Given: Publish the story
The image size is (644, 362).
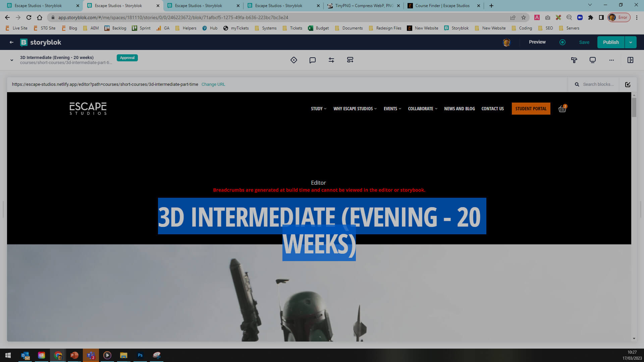Looking at the screenshot, I should (611, 42).
